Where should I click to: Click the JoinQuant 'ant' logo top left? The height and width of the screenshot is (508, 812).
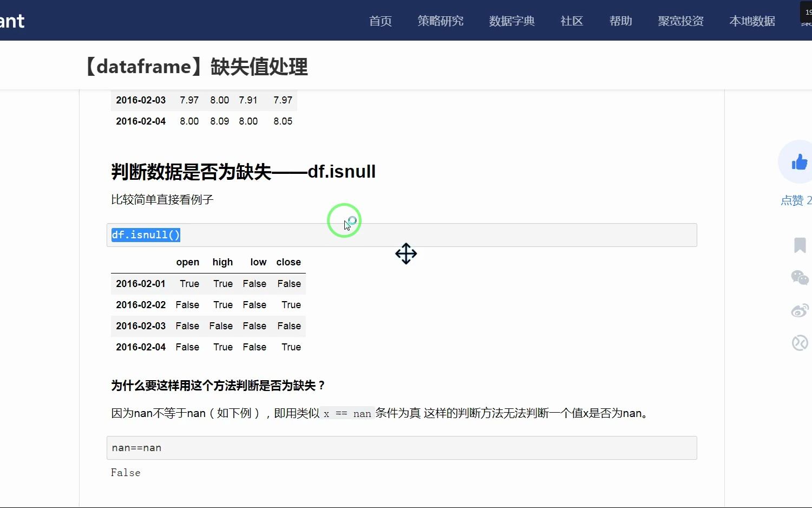pyautogui.click(x=12, y=21)
